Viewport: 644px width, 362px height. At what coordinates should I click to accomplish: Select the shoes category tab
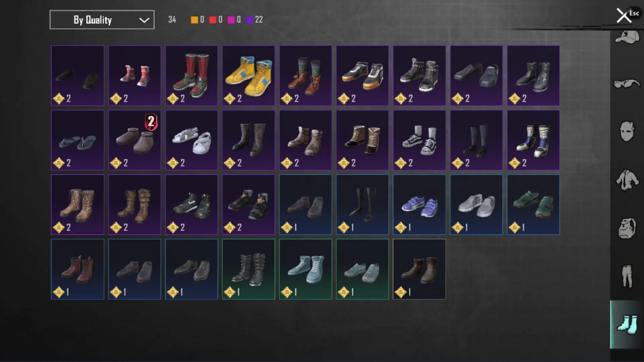click(x=627, y=324)
